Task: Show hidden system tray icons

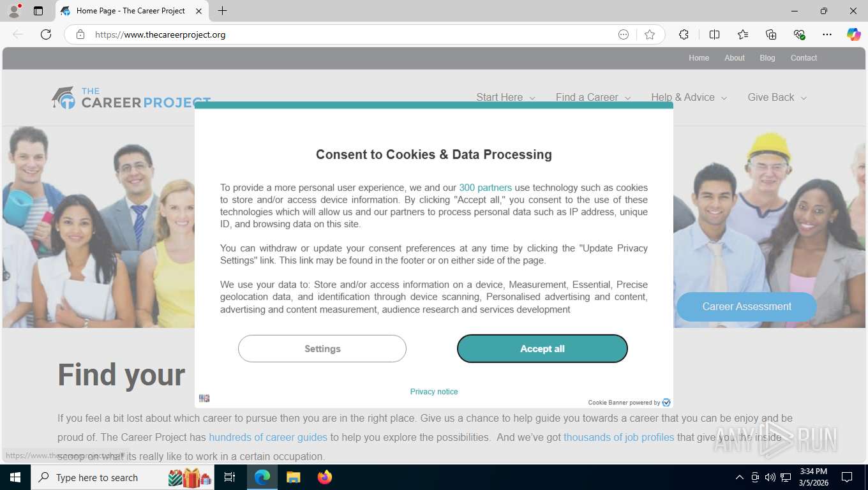Action: point(740,477)
